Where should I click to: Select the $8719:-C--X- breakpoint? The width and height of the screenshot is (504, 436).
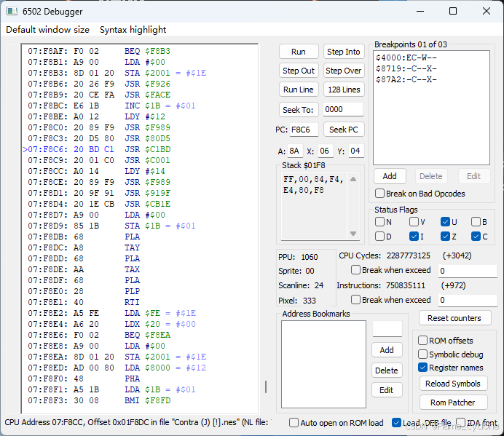tap(406, 68)
